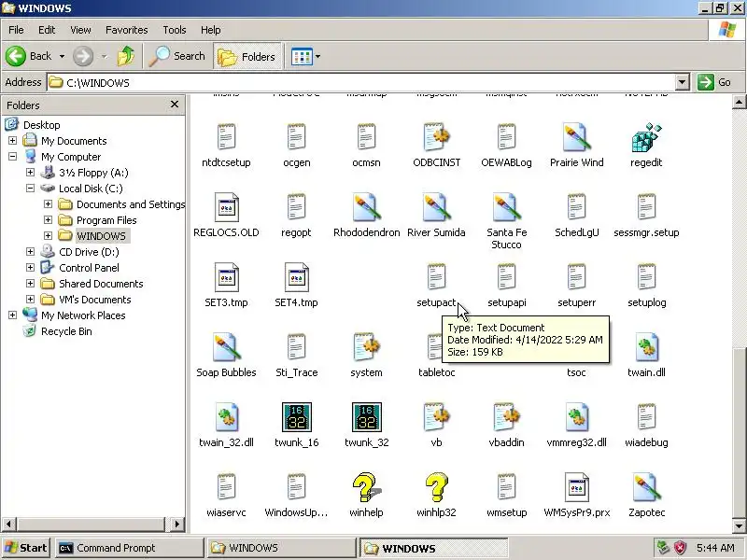Select the twain_32.dll file icon

226,417
